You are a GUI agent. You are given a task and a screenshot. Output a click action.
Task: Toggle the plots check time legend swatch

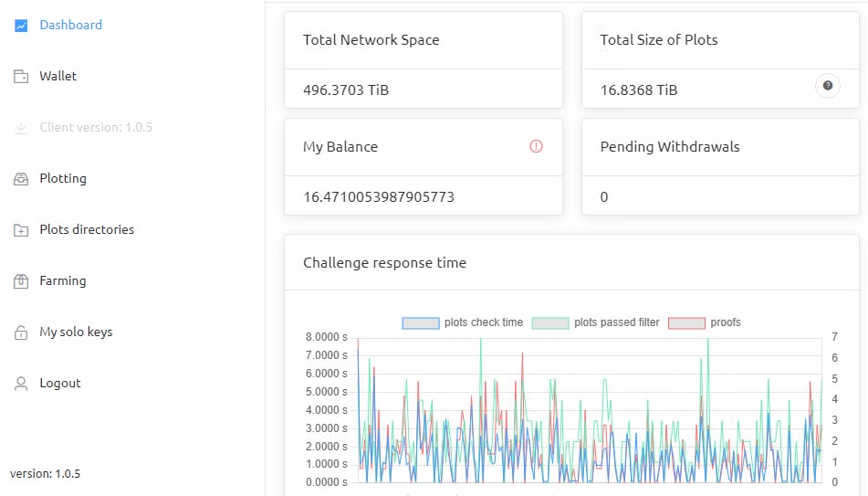coord(421,323)
